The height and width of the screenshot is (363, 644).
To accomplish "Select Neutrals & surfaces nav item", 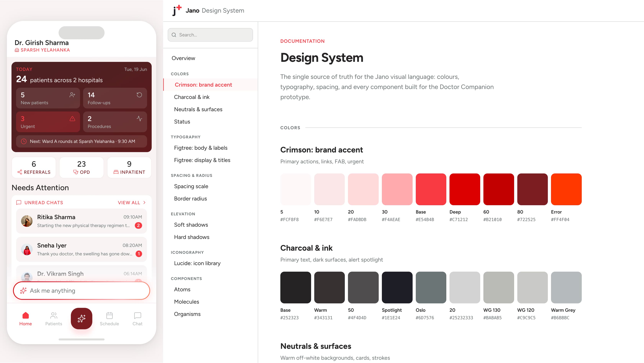I will click(x=198, y=109).
